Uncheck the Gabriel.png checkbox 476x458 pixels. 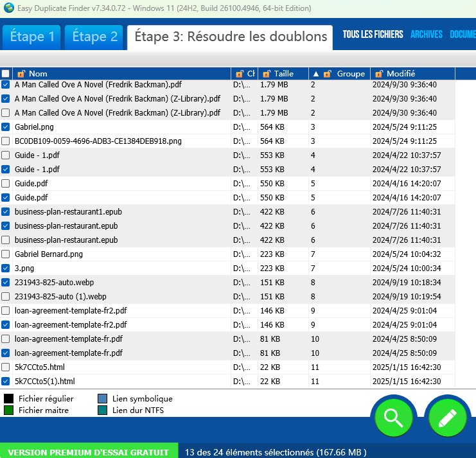6,127
